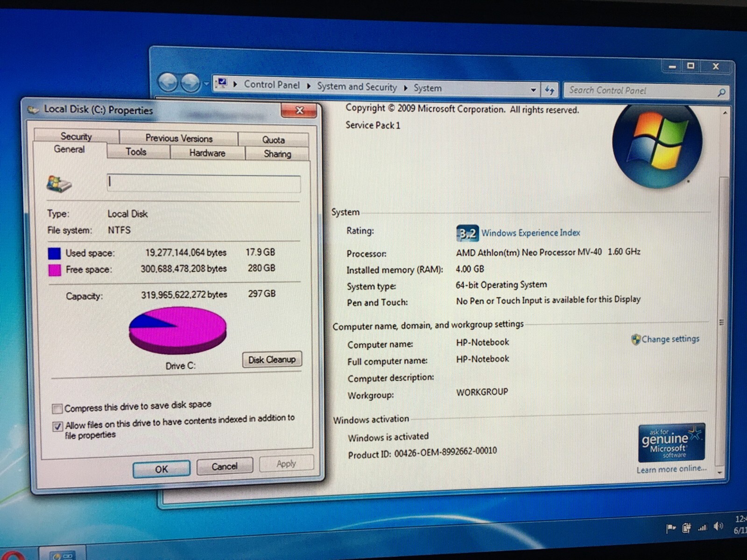This screenshot has width=747, height=560.
Task: Expand breadcrumb arrow after Control Panel
Action: tap(309, 86)
